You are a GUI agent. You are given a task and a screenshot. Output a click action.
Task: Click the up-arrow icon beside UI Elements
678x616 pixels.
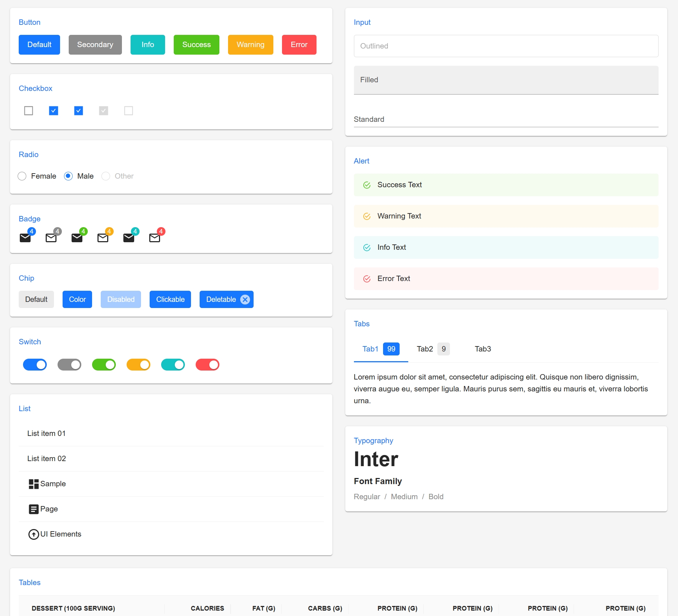point(33,534)
